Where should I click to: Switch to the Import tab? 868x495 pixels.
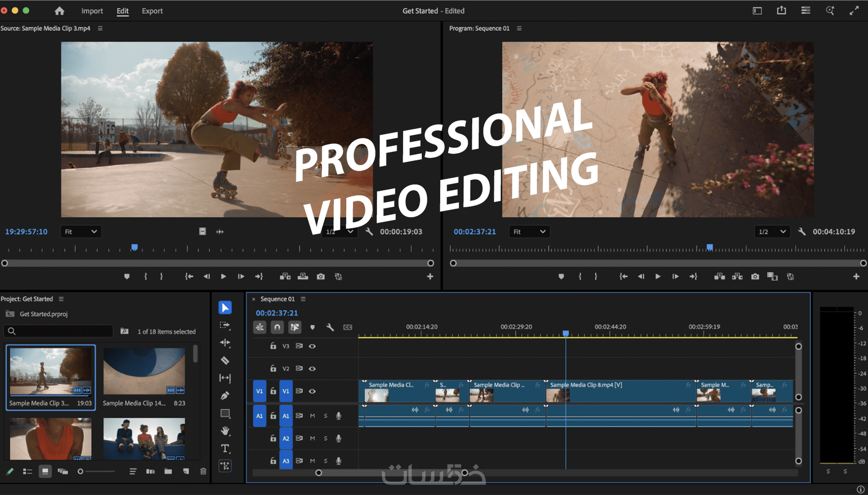[x=92, y=11]
